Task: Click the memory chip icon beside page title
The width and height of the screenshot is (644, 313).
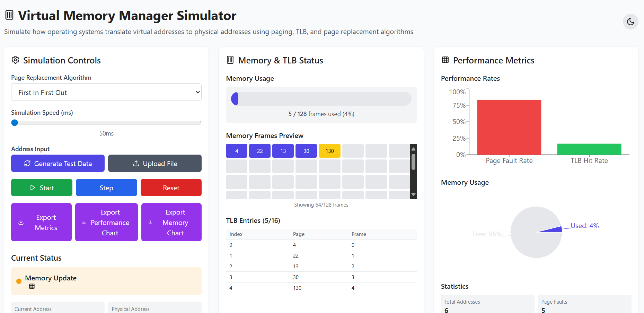Action: click(9, 15)
